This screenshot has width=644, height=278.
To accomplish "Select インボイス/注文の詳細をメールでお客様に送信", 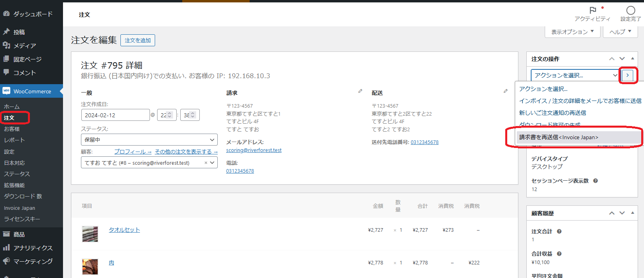I will (x=580, y=101).
